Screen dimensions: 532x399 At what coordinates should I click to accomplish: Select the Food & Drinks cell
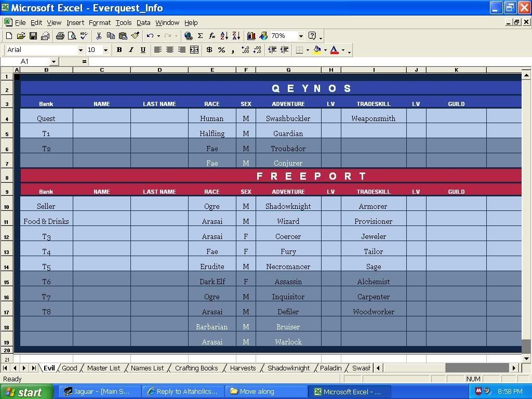click(x=46, y=219)
